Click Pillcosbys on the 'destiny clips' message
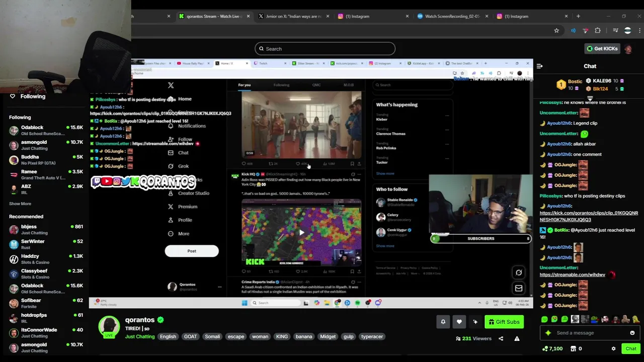 551,196
